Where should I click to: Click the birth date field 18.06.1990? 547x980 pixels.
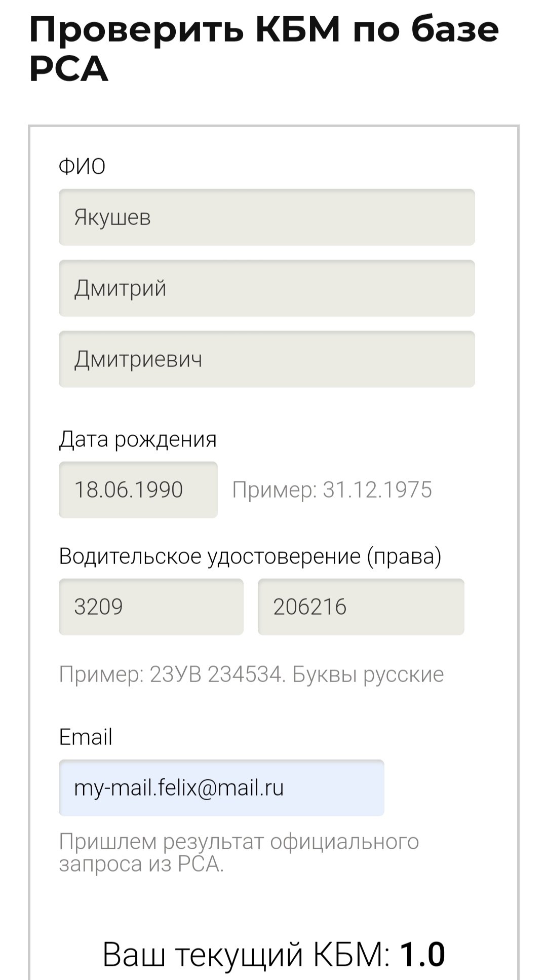(x=138, y=490)
